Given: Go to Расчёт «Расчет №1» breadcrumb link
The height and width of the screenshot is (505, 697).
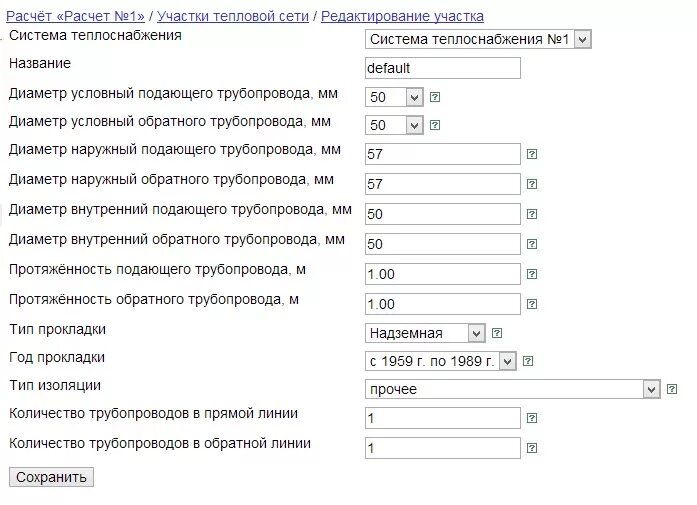Looking at the screenshot, I should tap(76, 16).
